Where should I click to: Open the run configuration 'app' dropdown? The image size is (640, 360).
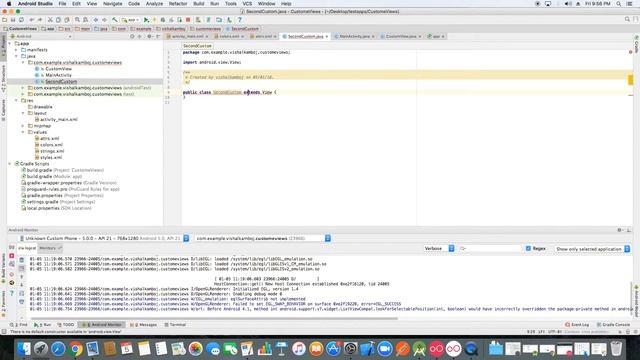pyautogui.click(x=130, y=20)
